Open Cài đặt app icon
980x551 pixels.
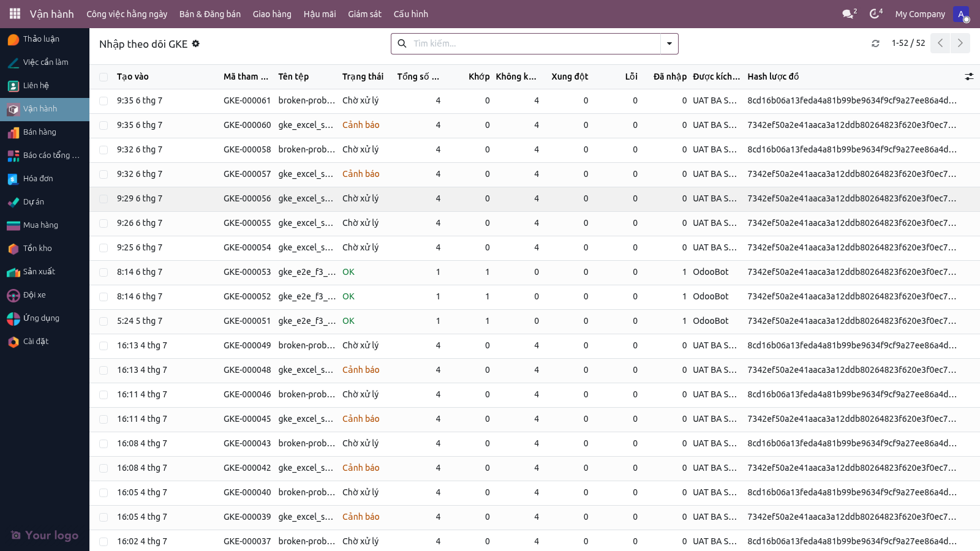click(x=13, y=342)
